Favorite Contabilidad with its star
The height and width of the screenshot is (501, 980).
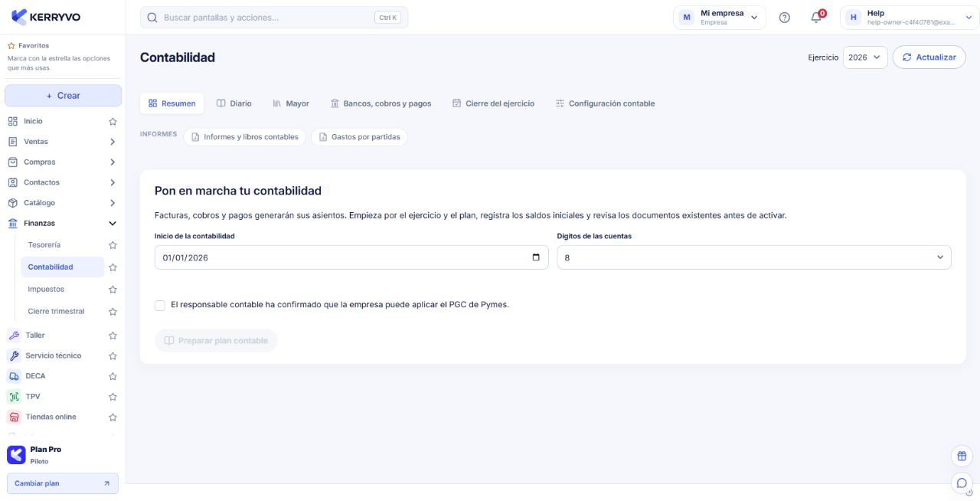pos(113,267)
